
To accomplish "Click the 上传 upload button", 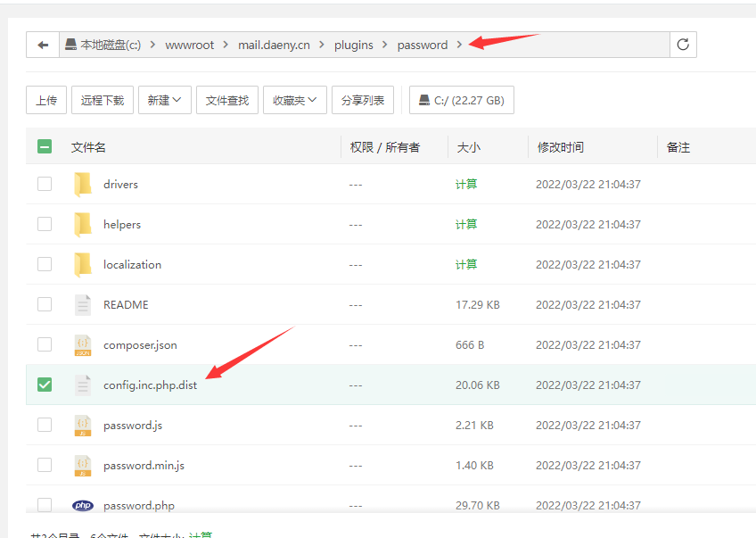I will point(46,101).
